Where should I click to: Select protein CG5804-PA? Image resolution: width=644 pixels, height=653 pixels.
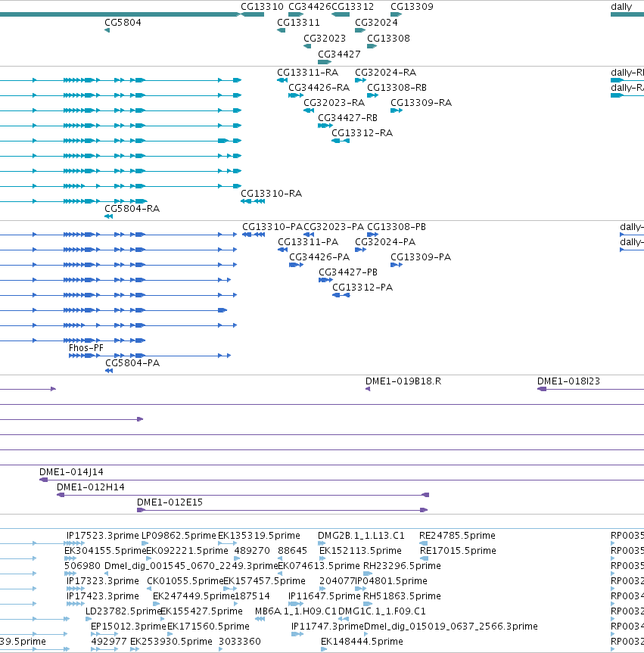point(132,363)
